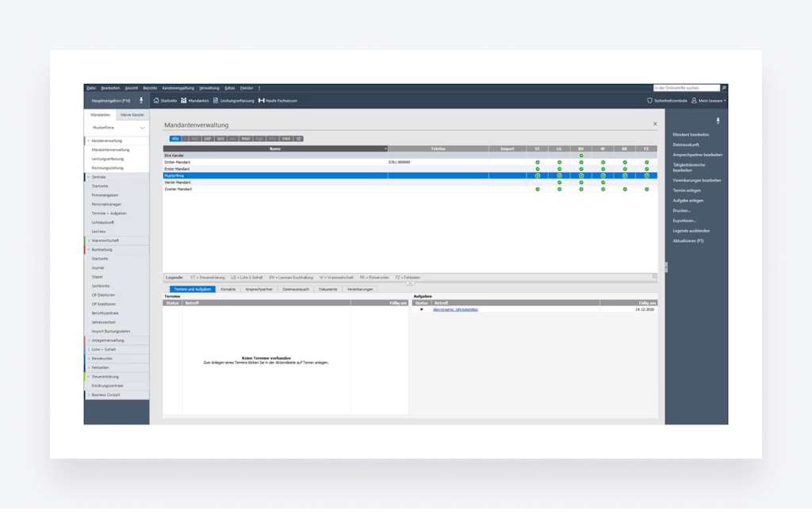This screenshot has height=515, width=812.
Task: Open the Jahresabschluss task link
Action: (455, 309)
